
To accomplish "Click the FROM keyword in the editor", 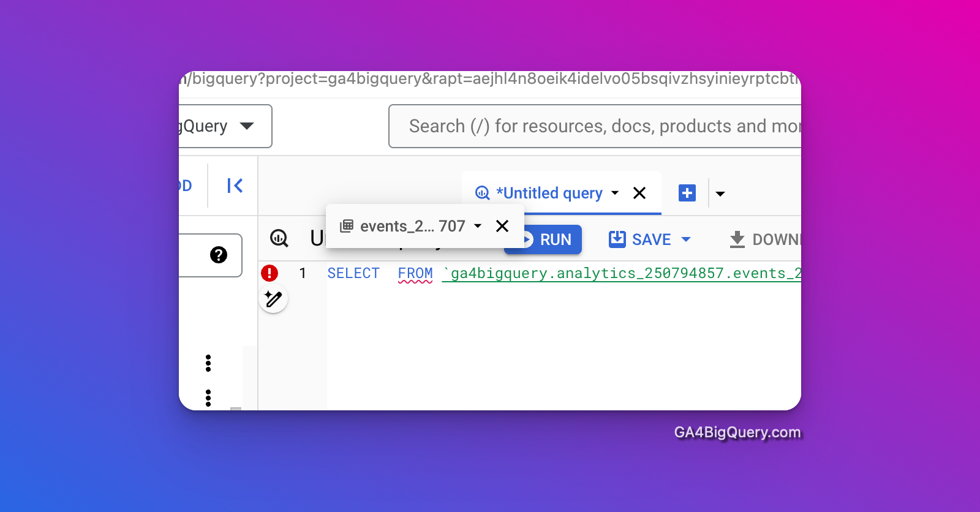I will point(415,273).
